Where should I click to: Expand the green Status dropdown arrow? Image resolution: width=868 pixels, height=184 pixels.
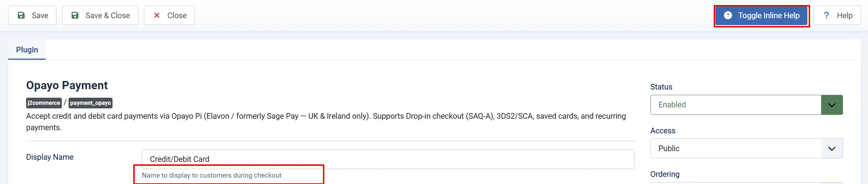coord(832,105)
